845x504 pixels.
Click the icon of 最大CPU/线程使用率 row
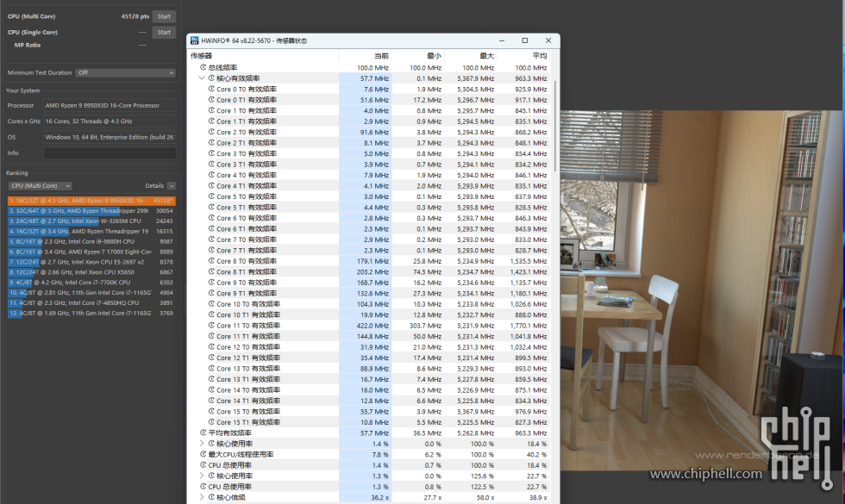[x=203, y=455]
